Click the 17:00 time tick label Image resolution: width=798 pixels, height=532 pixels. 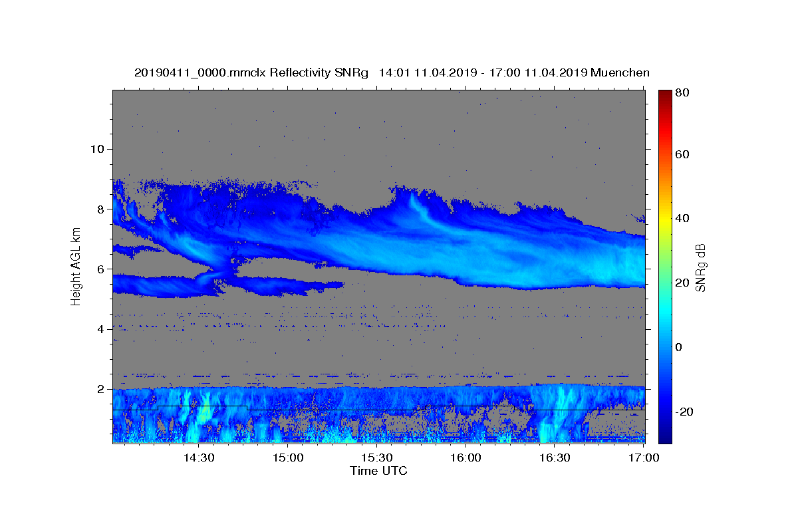click(x=644, y=458)
